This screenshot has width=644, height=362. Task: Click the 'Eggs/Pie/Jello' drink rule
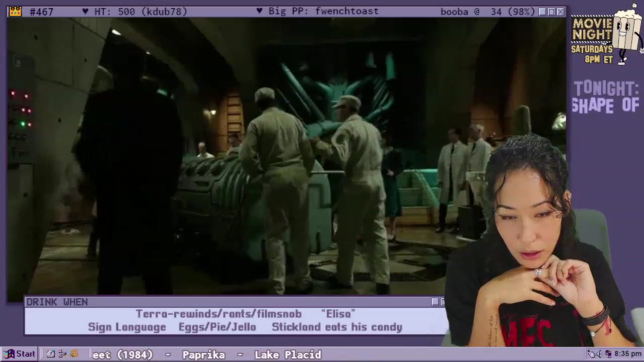point(217,327)
